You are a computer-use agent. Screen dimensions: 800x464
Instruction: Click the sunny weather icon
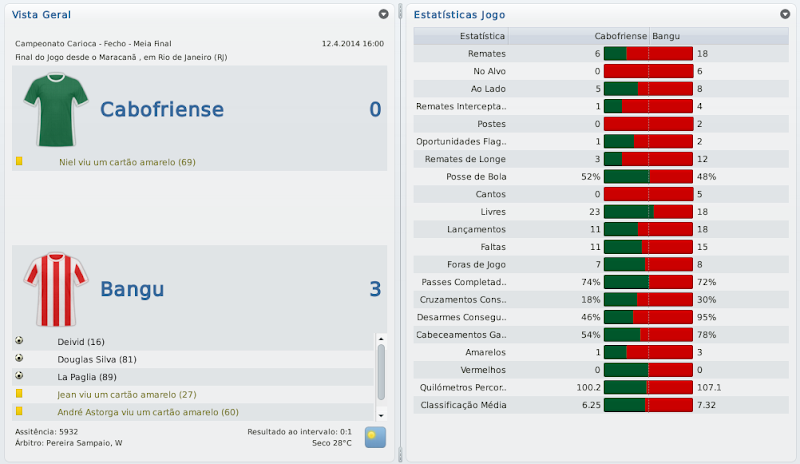point(375,437)
